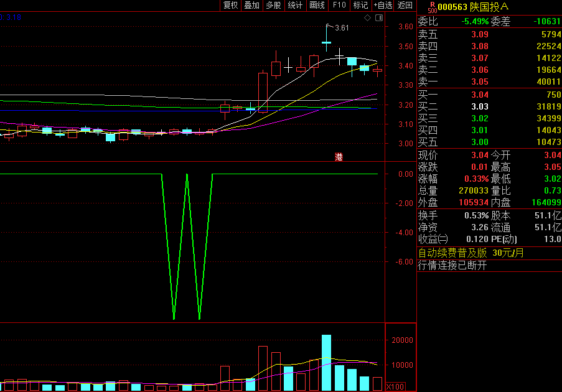The image size is (562, 392).
Task: Click the 返回 back button
Action: point(405,5)
